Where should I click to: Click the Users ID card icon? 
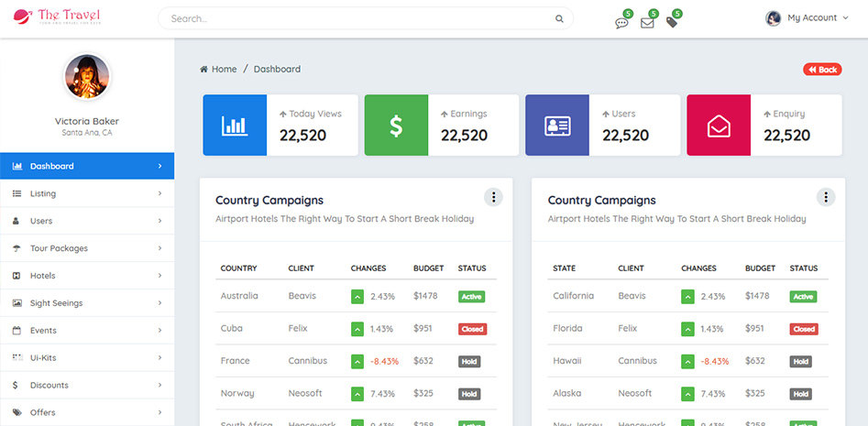point(557,126)
